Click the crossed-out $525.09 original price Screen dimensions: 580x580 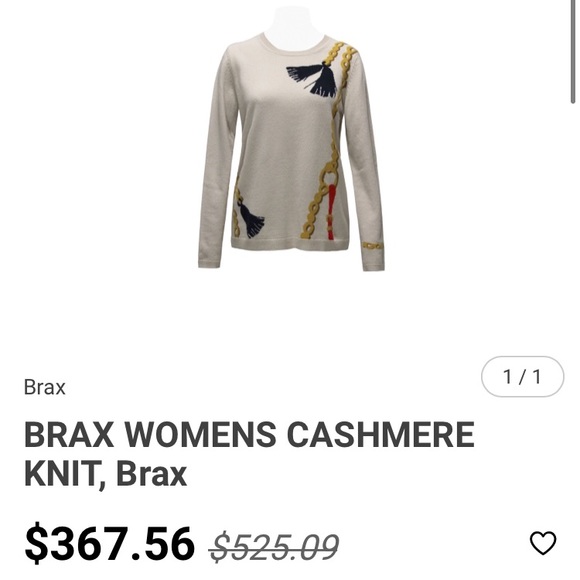[x=274, y=547]
